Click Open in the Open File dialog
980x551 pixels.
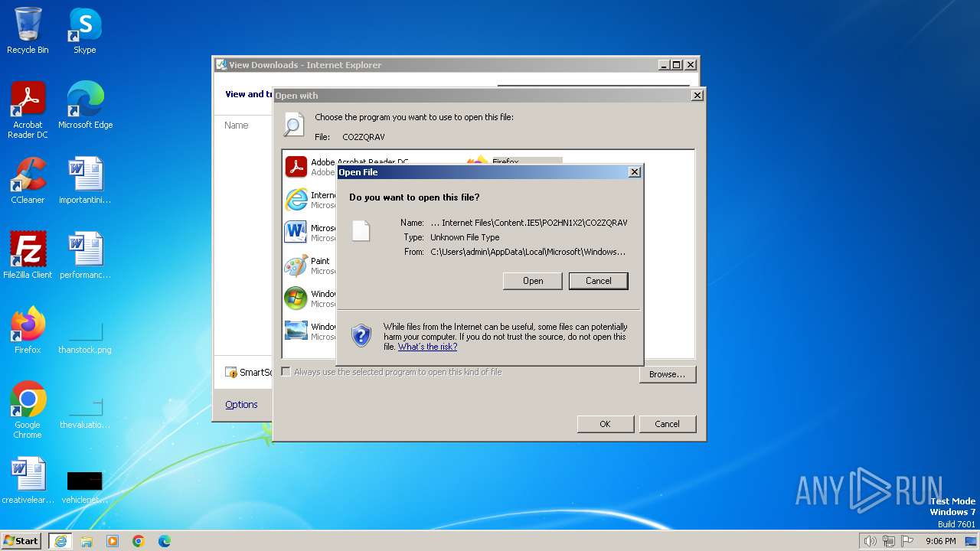[533, 281]
